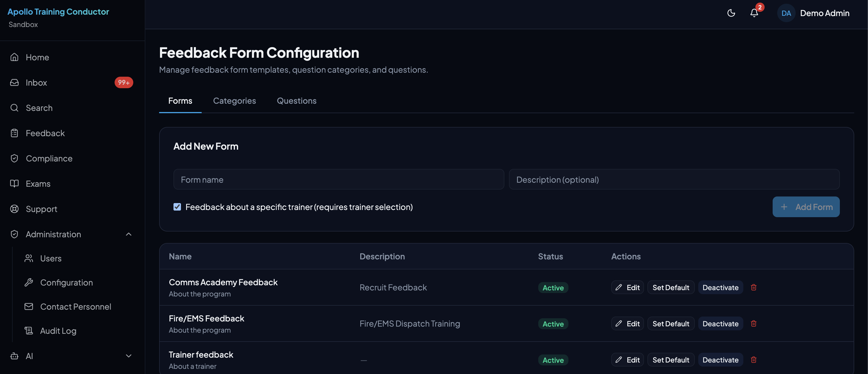Open notifications via the bell icon
The width and height of the screenshot is (868, 374).
click(754, 13)
